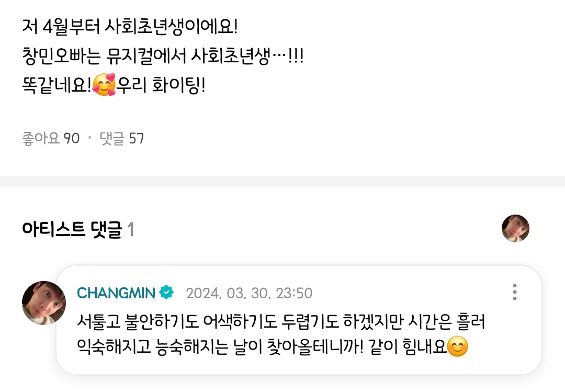Click the post line mentioning 창민오빠는 뮤지컬에서
565x392 pixels.
[x=163, y=56]
